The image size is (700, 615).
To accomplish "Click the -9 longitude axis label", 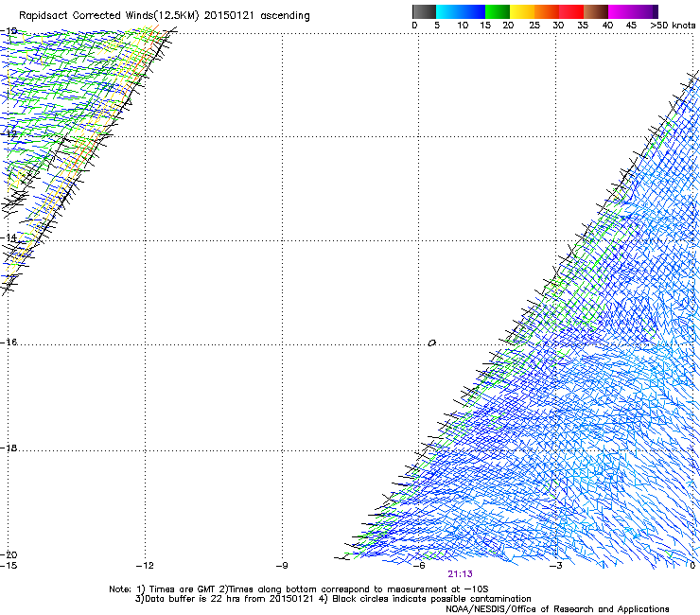I will (282, 566).
